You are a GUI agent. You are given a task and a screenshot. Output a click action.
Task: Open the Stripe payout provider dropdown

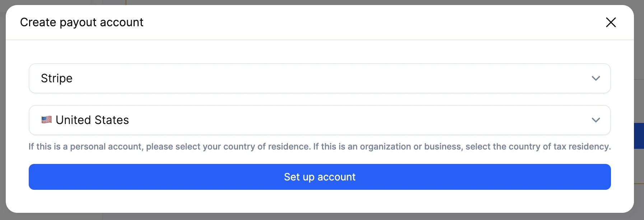pyautogui.click(x=319, y=78)
